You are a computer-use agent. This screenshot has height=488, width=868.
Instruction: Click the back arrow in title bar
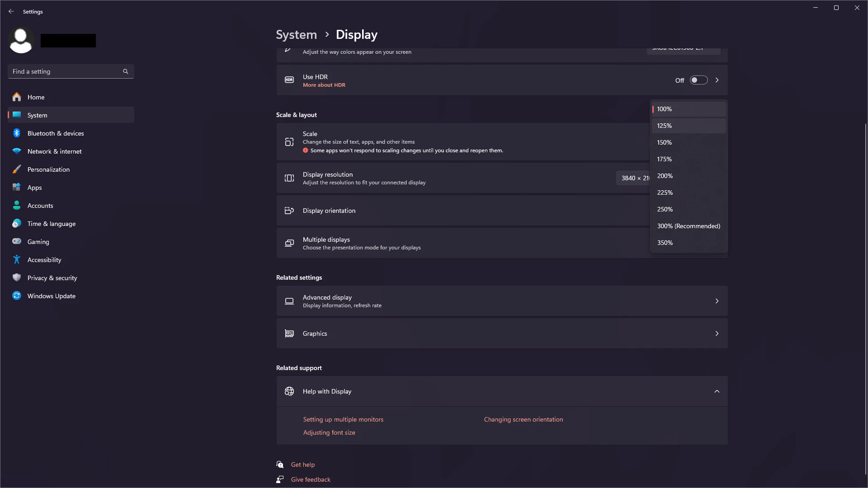(x=11, y=11)
